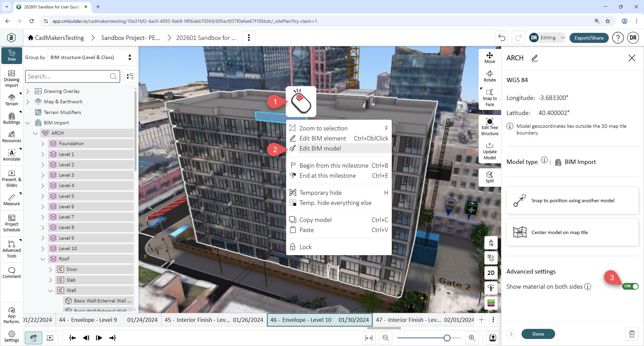Viewport: 644px width, 346px height.
Task: Expand the Foundation level
Action: point(43,143)
